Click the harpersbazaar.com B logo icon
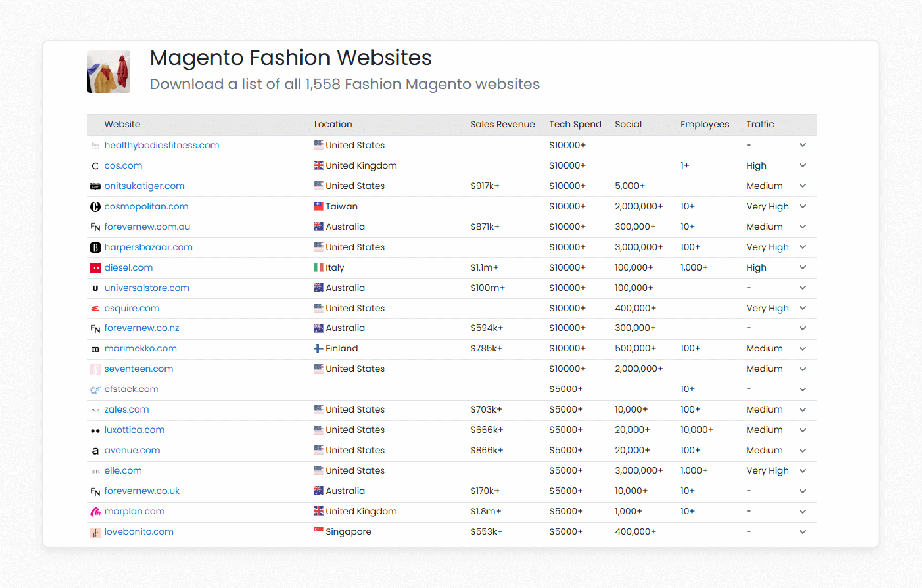This screenshot has width=922, height=588. pyautogui.click(x=95, y=247)
